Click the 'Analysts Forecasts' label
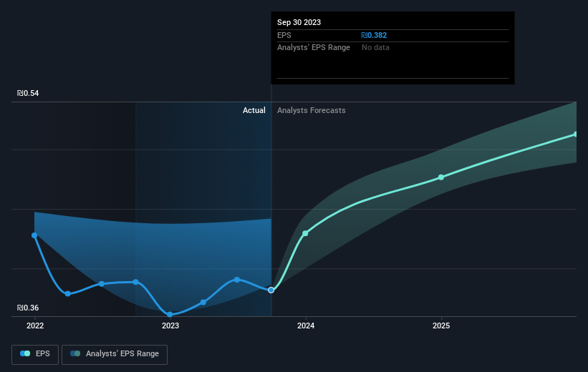The height and width of the screenshot is (372, 588). 312,110
